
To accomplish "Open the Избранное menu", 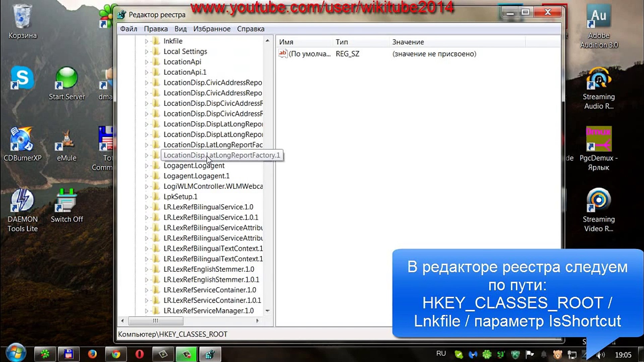I will click(x=212, y=29).
